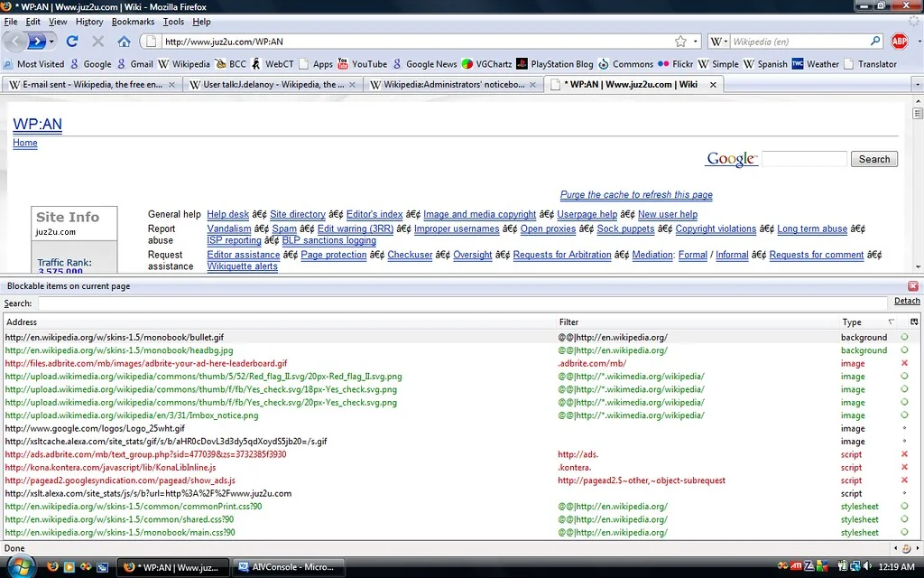Sort by the Address column header
This screenshot has height=578, width=924.
280,322
